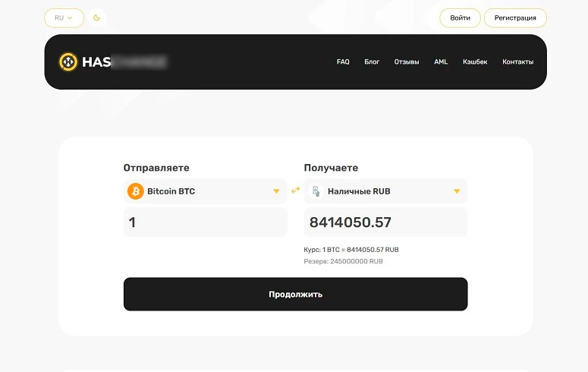Click the receive amount field 8414050.57
The width and height of the screenshot is (588, 372).
click(x=385, y=222)
